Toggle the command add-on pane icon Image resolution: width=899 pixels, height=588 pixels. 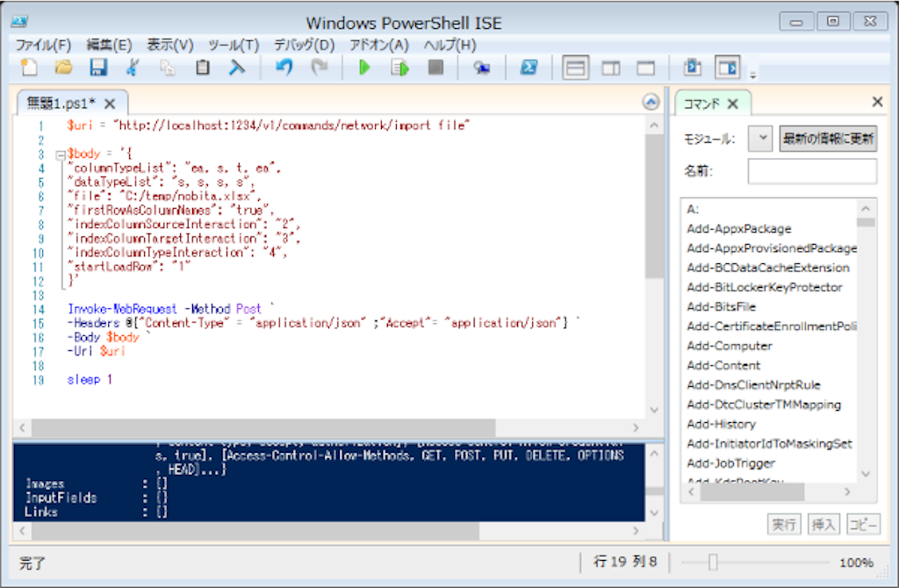(x=728, y=68)
